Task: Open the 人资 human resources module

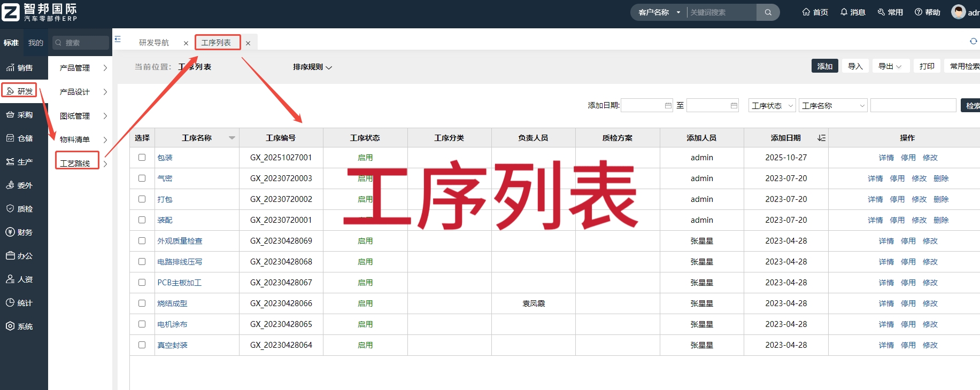Action: click(x=19, y=279)
